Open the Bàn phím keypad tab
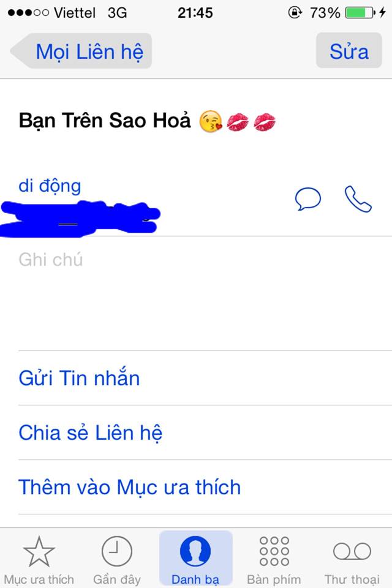Image resolution: width=392 pixels, height=588 pixels. coord(274,559)
